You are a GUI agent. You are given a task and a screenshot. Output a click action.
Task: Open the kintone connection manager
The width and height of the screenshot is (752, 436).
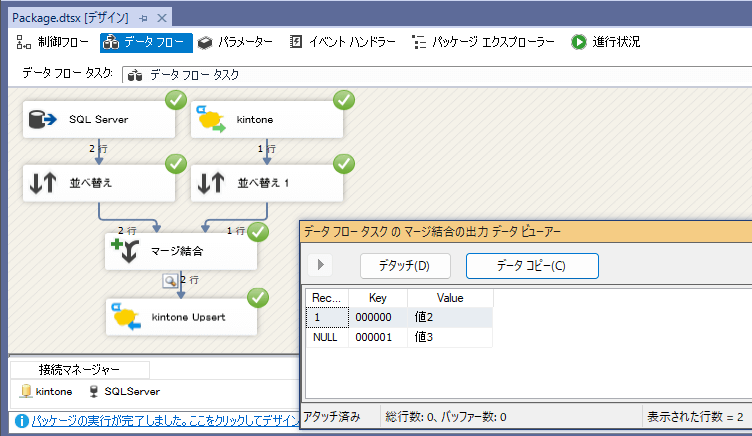pos(46,391)
